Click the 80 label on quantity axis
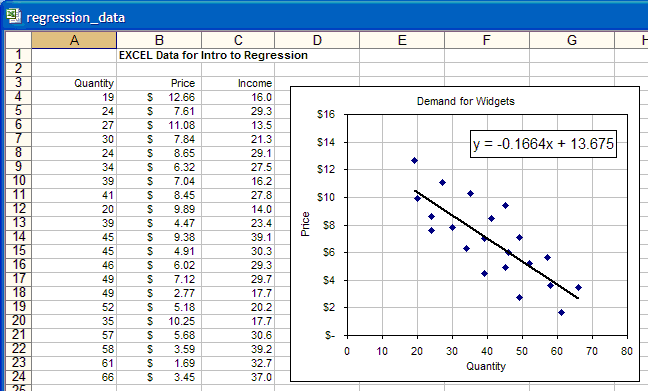The height and width of the screenshot is (391, 648). point(627,351)
